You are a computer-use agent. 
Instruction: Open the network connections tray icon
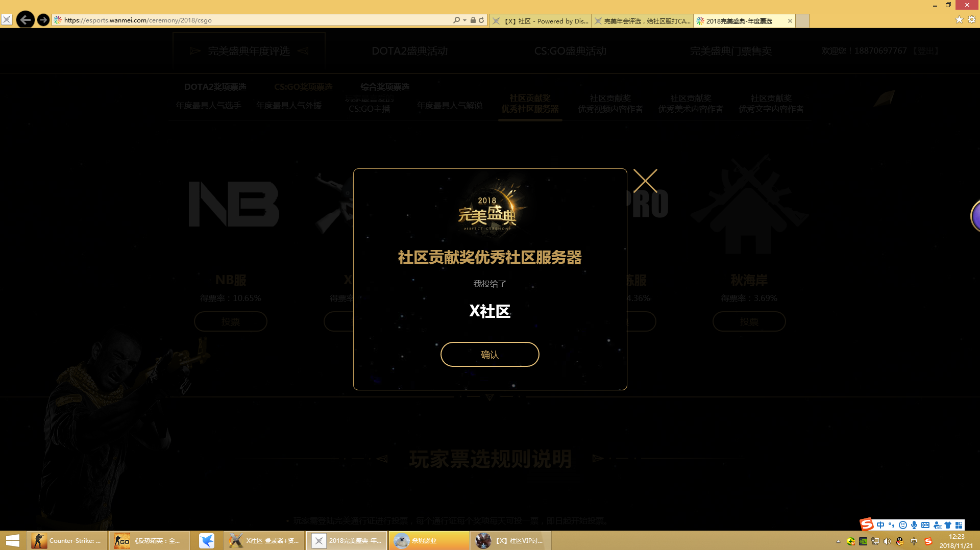click(874, 541)
